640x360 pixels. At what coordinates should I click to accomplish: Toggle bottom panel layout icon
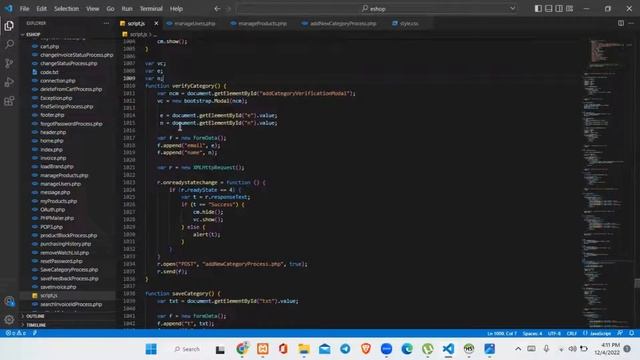point(549,9)
